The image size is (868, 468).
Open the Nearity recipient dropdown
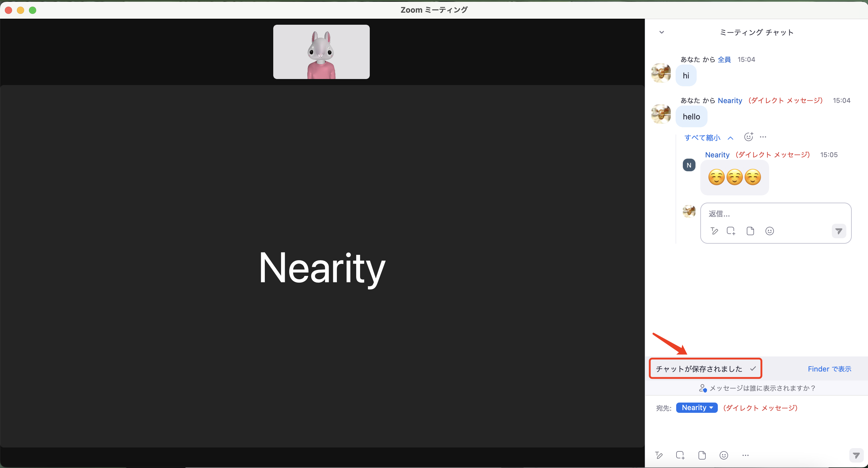click(696, 408)
